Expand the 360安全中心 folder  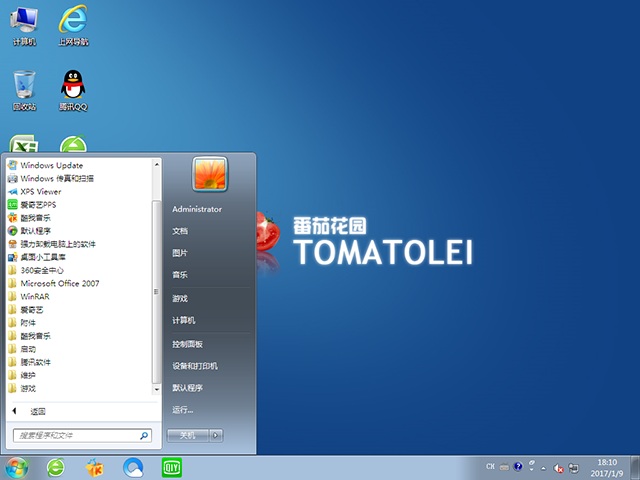42,270
